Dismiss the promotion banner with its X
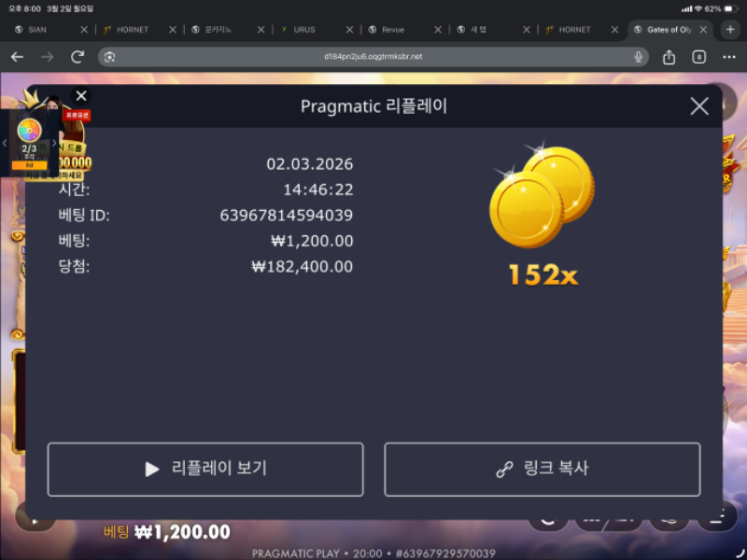Screen dimensions: 747x560 click(x=81, y=96)
